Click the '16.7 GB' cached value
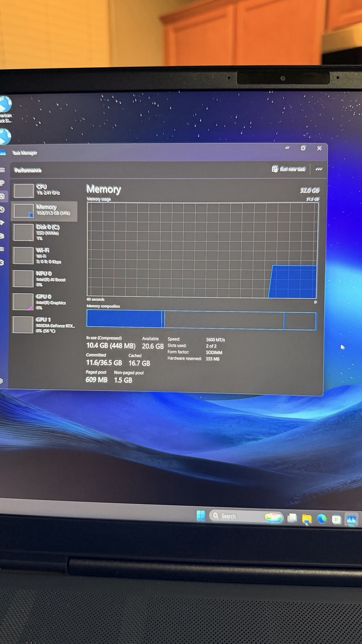This screenshot has height=644, width=362. (139, 363)
